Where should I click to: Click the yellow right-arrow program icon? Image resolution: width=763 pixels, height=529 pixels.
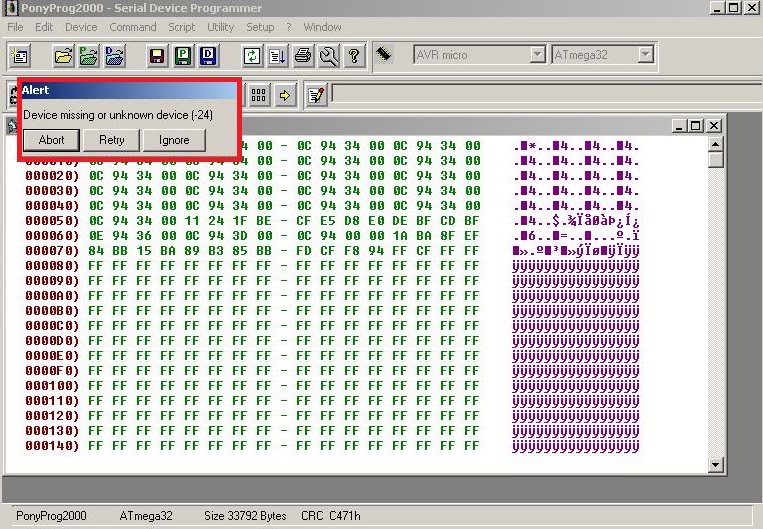[x=285, y=95]
